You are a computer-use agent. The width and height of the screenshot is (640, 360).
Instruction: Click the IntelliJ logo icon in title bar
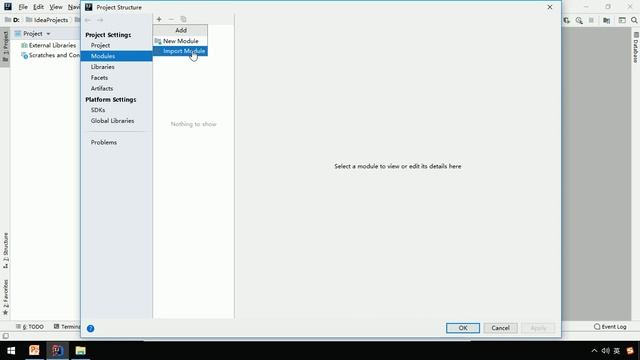tap(8, 7)
